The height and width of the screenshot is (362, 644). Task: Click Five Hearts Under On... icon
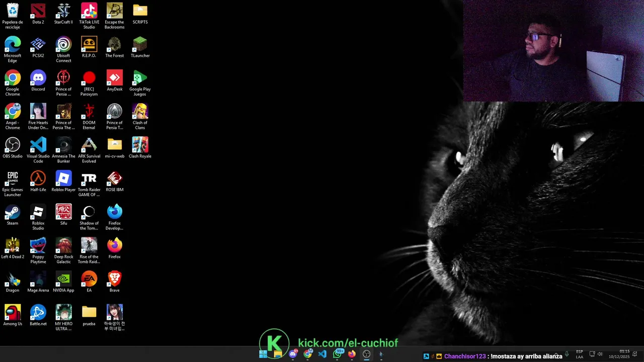38,117
